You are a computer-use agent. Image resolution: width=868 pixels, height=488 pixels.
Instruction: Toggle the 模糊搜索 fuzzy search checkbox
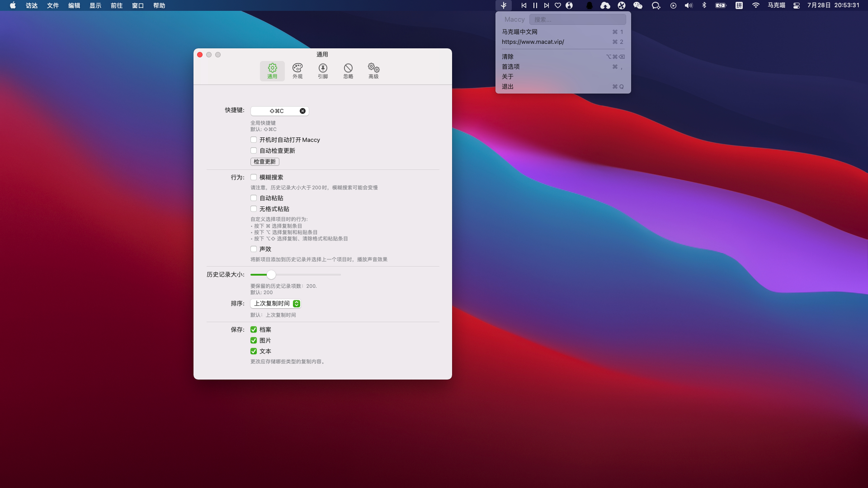[254, 177]
